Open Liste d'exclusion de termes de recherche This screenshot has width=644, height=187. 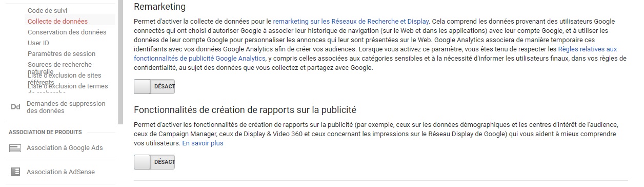tap(68, 88)
